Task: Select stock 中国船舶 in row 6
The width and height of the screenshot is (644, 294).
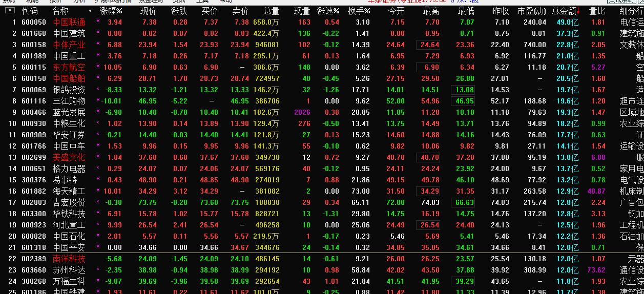Action: pyautogui.click(x=69, y=78)
